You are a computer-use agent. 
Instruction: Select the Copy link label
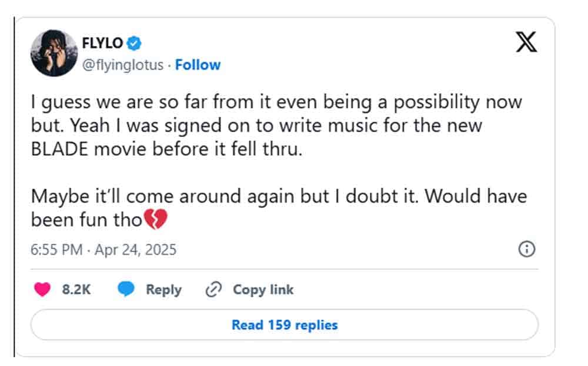click(263, 290)
